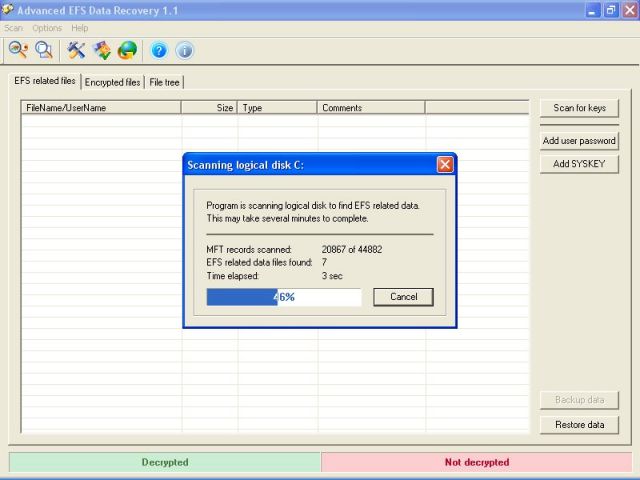Image resolution: width=640 pixels, height=480 pixels.
Task: Click the 'MFT records scanned:' label
Action: [249, 249]
